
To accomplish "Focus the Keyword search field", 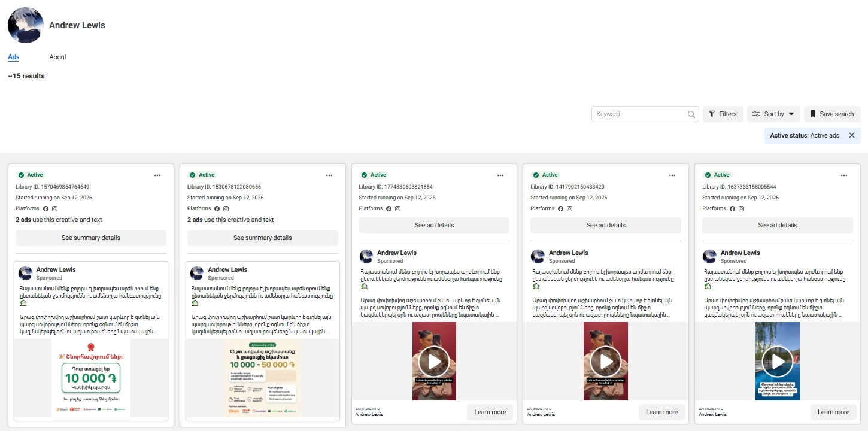I will 645,114.
